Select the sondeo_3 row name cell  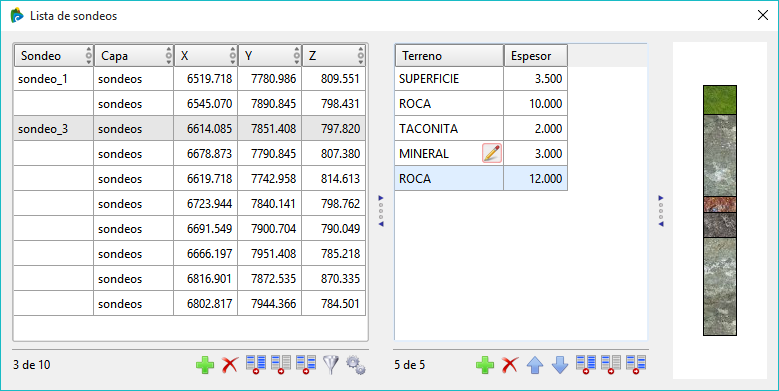pos(54,129)
